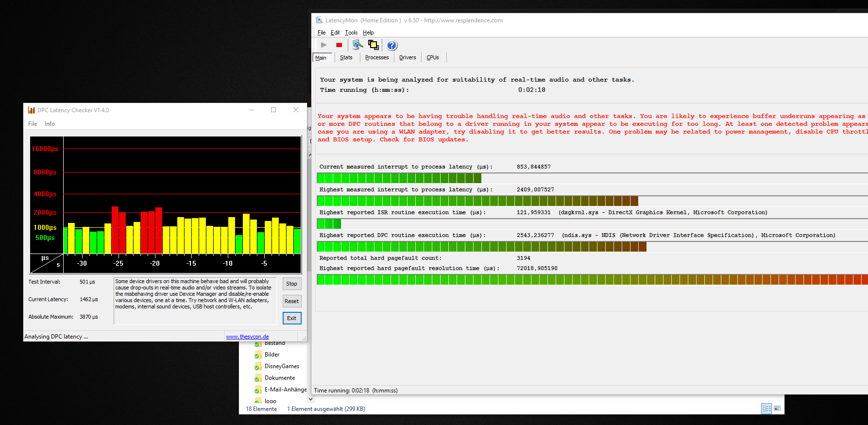Open the File menu in DPC Latency Checker
Screen dimensions: 868x425
33,124
